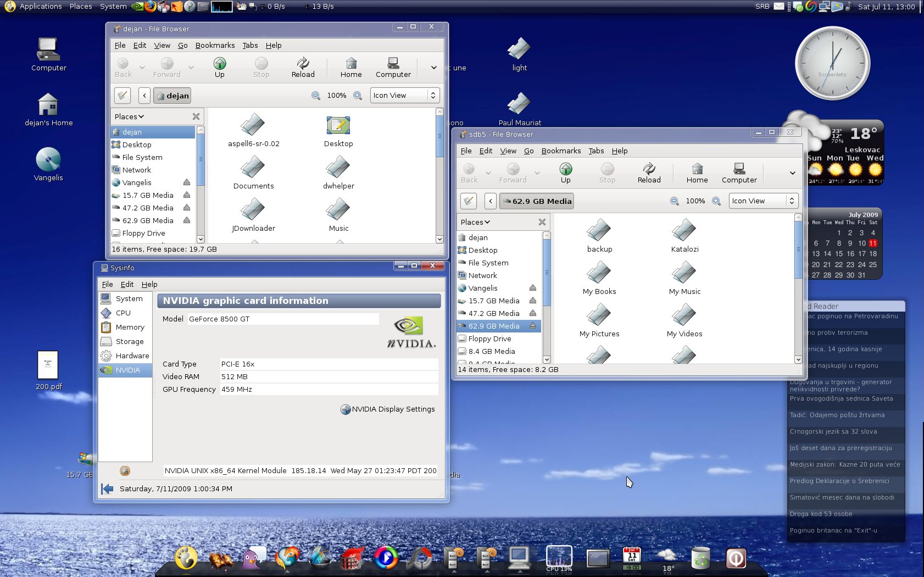Expand toolbar overflow arrow in sdb5 browser
This screenshot has width=924, height=577.
(x=792, y=173)
